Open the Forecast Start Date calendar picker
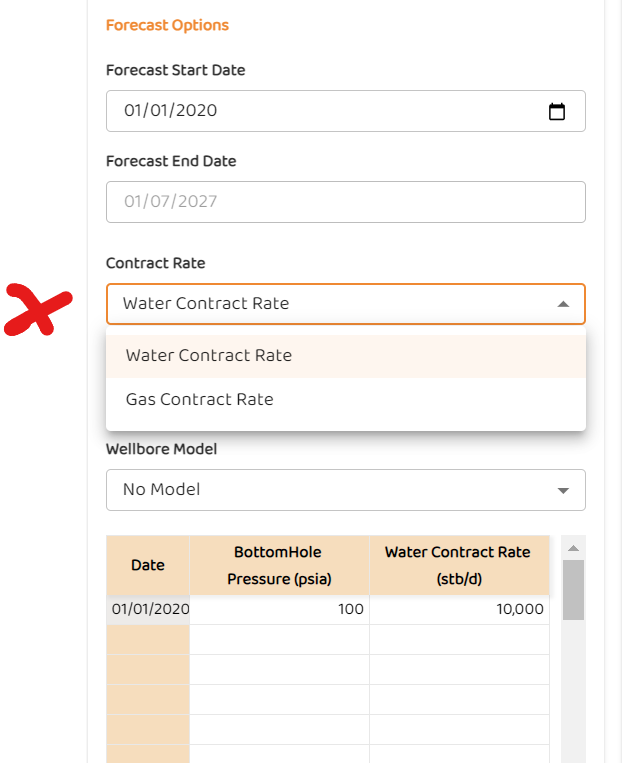This screenshot has width=627, height=763. coord(557,111)
